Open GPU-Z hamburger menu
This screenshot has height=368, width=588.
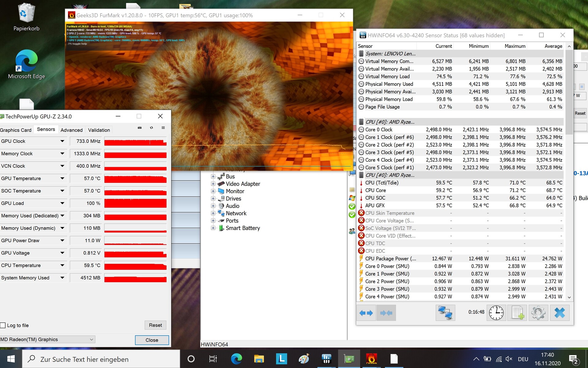pyautogui.click(x=163, y=128)
